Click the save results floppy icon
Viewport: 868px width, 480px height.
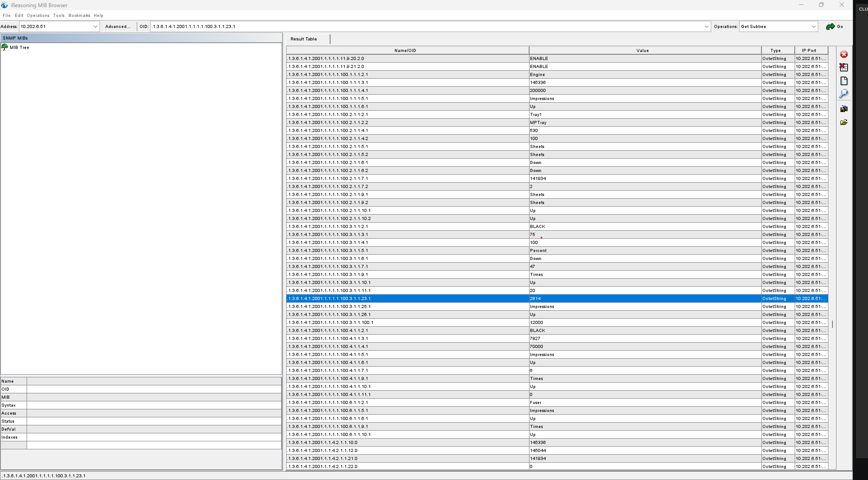(844, 109)
